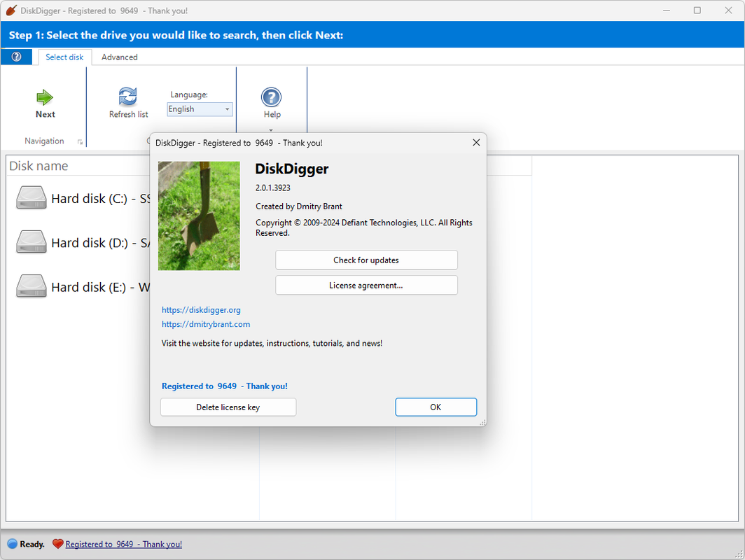
Task: Minimize the DiskDigger main window
Action: (667, 10)
